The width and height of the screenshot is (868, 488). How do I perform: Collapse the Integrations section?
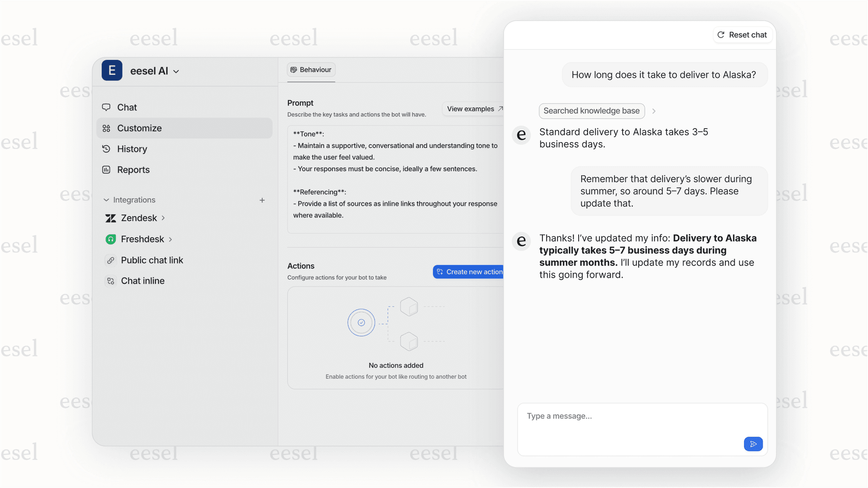click(x=106, y=200)
